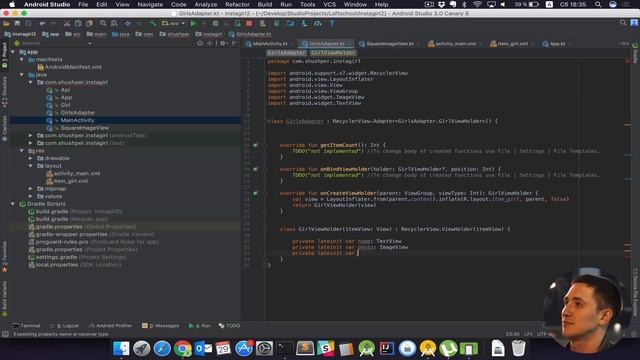This screenshot has width=640, height=360.
Task: Open the app run configuration dropdown
Action: 173,24
